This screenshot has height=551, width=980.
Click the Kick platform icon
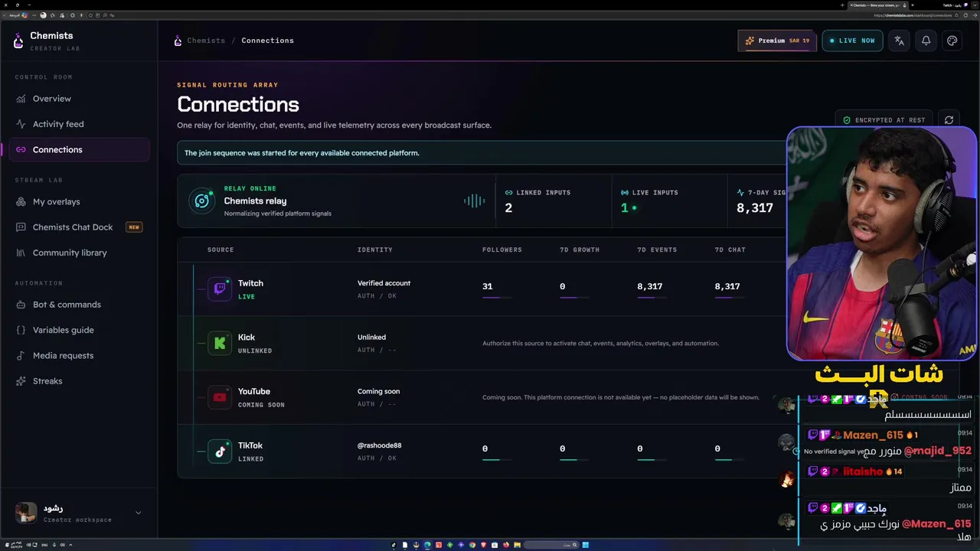tap(220, 344)
